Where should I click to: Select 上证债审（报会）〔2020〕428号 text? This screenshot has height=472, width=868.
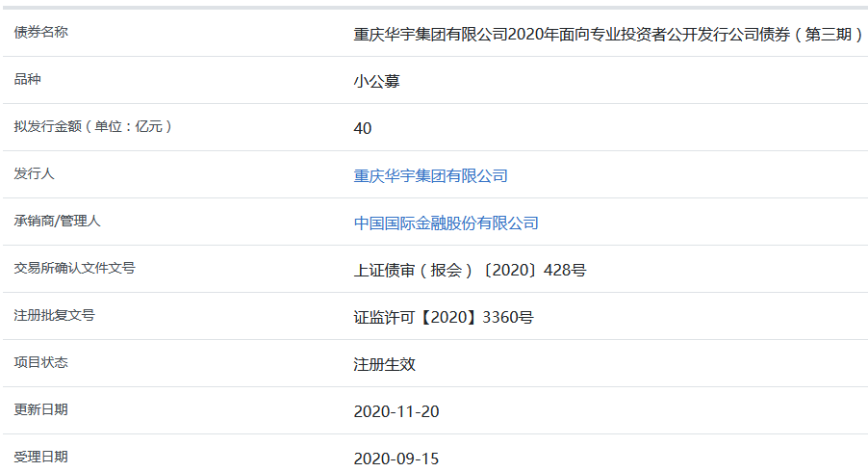click(470, 270)
